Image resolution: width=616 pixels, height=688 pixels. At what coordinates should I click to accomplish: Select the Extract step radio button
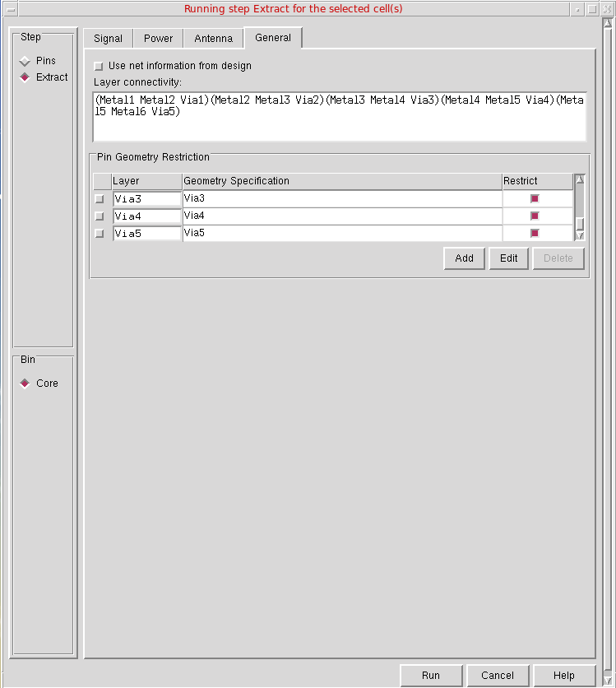coord(25,77)
